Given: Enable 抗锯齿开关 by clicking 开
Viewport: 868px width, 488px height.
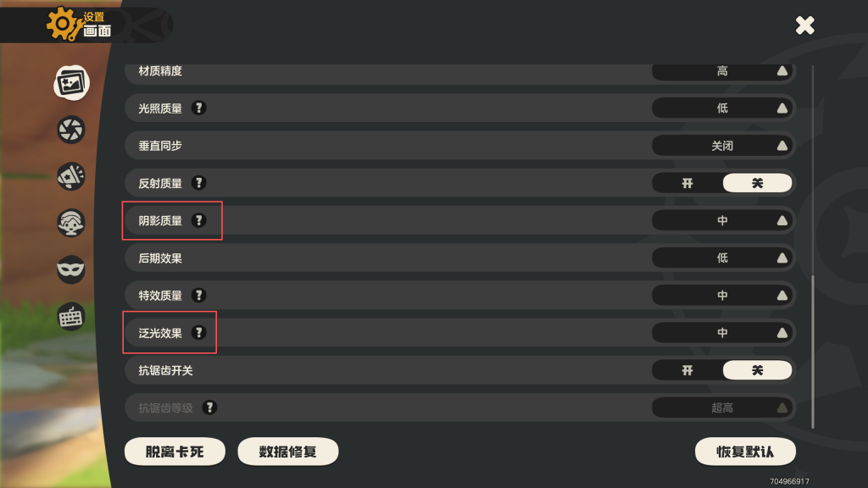Looking at the screenshot, I should click(x=687, y=370).
